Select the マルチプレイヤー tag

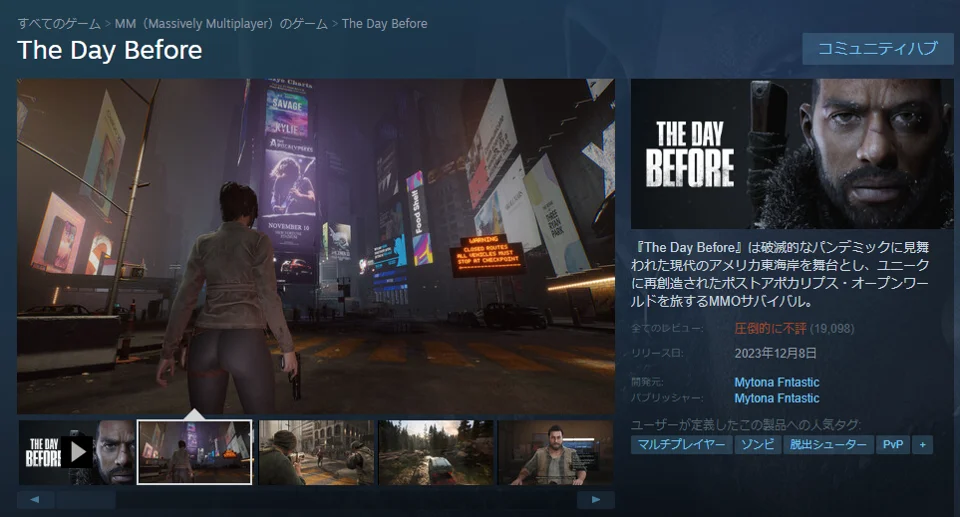point(681,445)
